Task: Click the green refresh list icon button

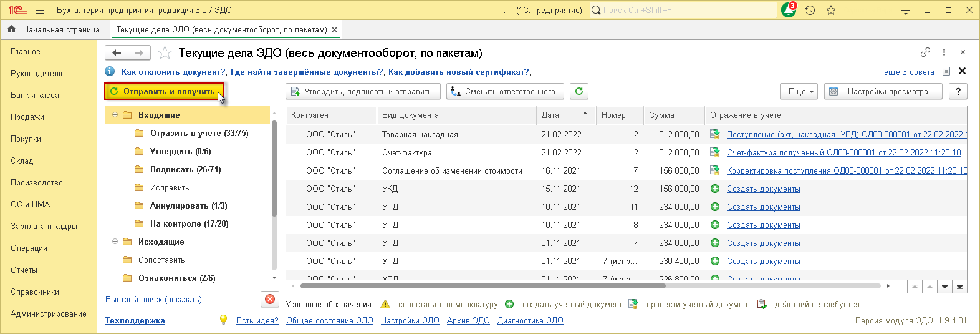Action: coord(579,92)
